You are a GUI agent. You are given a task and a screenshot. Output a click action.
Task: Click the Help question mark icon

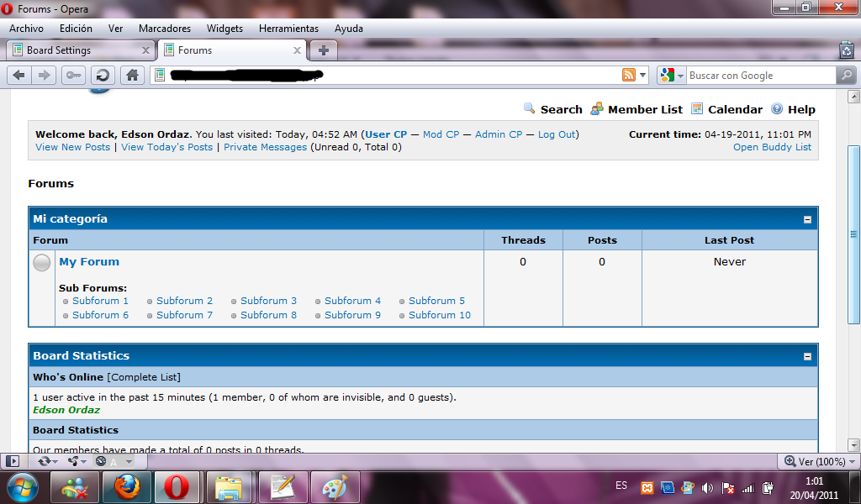(x=776, y=108)
